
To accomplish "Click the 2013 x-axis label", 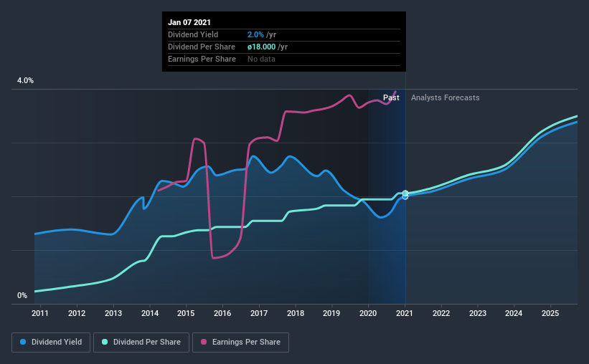I will pos(113,313).
